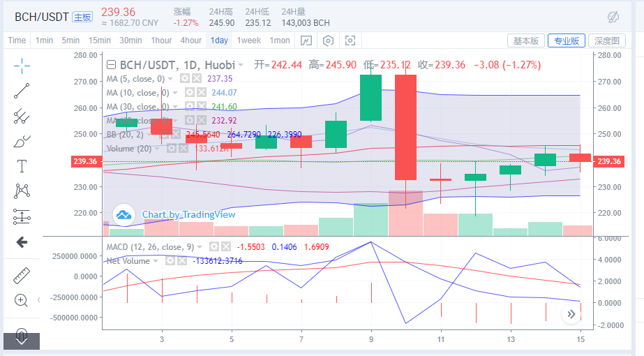Open settings gear for Net Volume
This screenshot has height=356, width=644.
170,260
